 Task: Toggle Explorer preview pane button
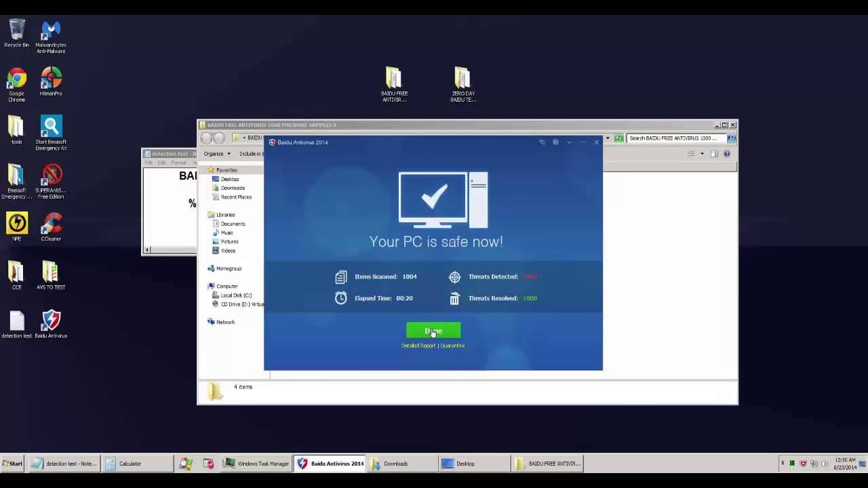coord(714,154)
